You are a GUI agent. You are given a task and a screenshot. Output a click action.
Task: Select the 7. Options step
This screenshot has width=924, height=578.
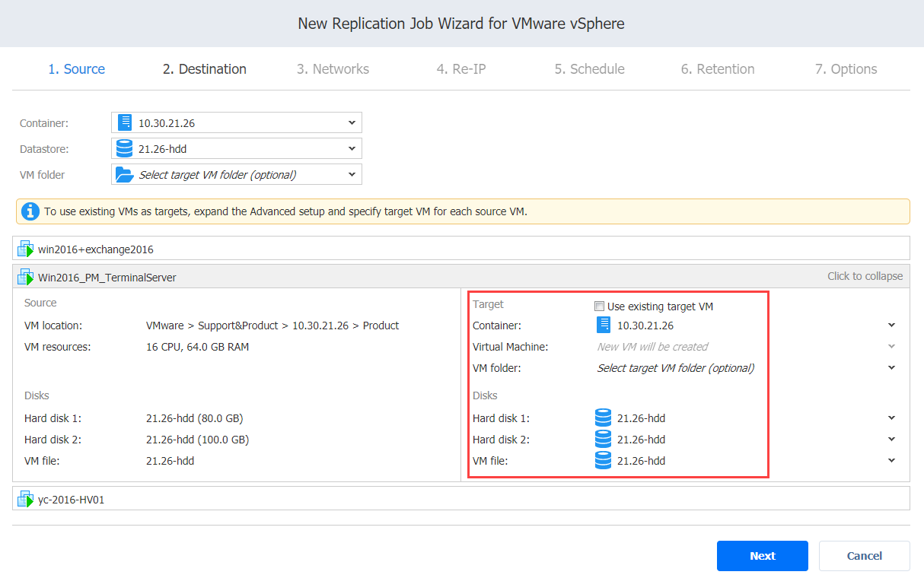pos(846,69)
